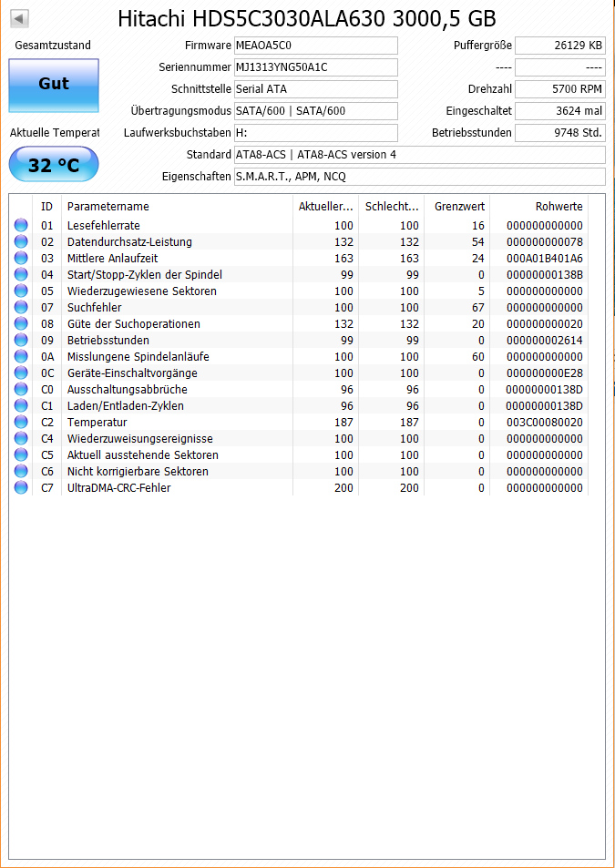
Task: Sort by ID column header
Action: [47, 207]
